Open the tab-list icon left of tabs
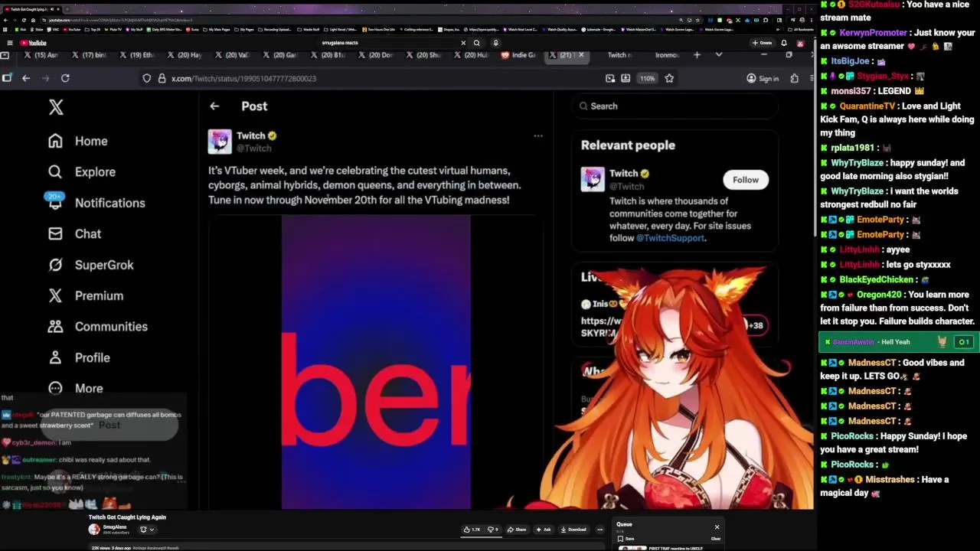Image resolution: width=980 pixels, height=551 pixels. [x=5, y=55]
